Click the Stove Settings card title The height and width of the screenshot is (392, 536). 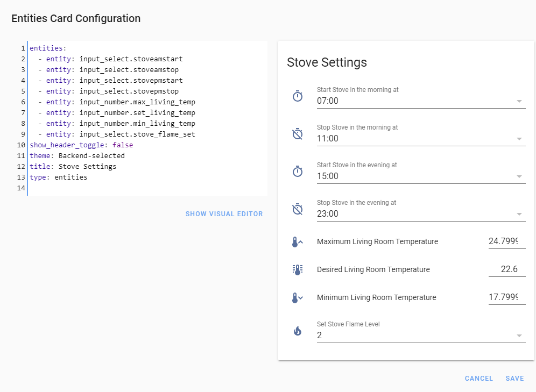[x=327, y=62]
